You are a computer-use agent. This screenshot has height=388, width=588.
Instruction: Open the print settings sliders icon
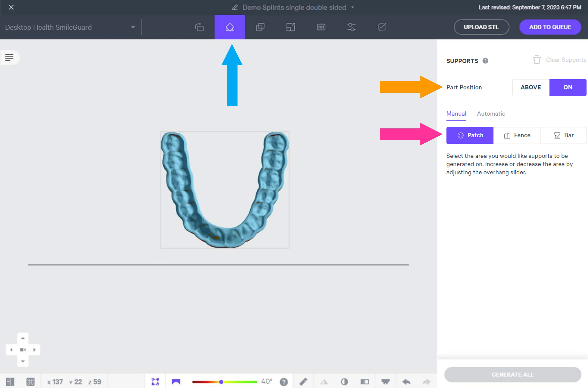click(351, 27)
